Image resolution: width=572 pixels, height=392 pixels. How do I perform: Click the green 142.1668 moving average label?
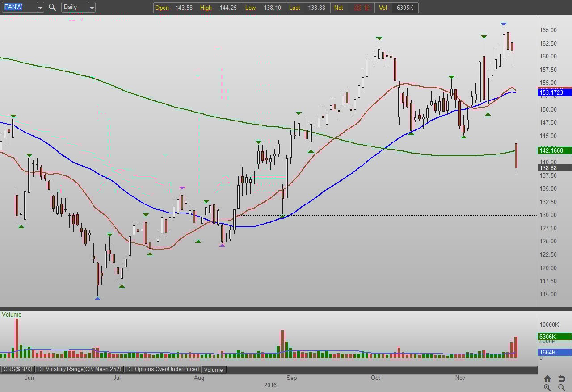pos(555,150)
